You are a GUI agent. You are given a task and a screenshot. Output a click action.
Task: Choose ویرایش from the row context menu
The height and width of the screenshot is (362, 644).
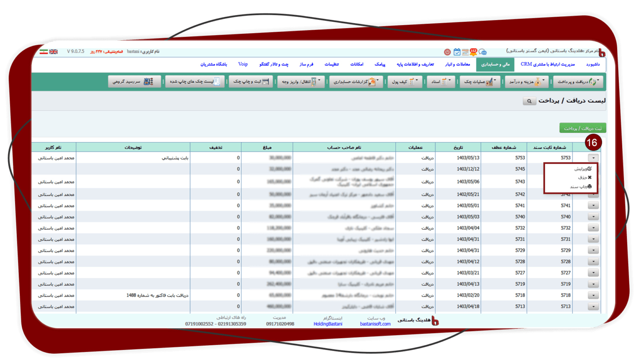[583, 169]
